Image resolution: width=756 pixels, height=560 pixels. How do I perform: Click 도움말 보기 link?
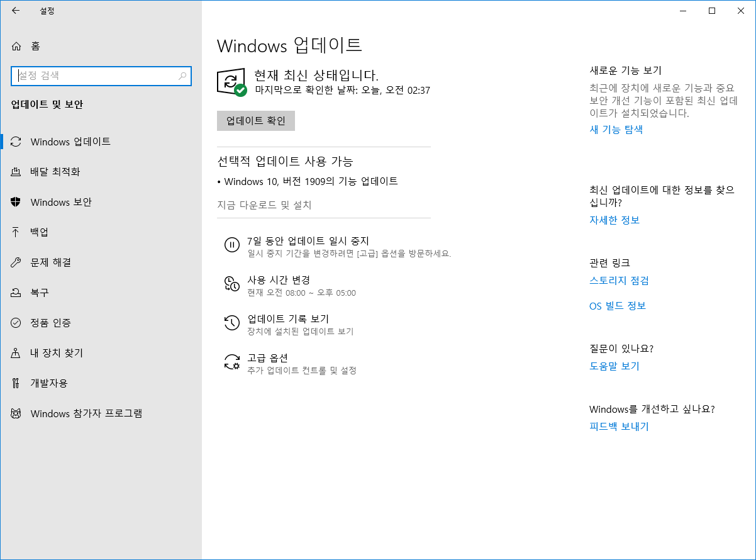point(614,366)
